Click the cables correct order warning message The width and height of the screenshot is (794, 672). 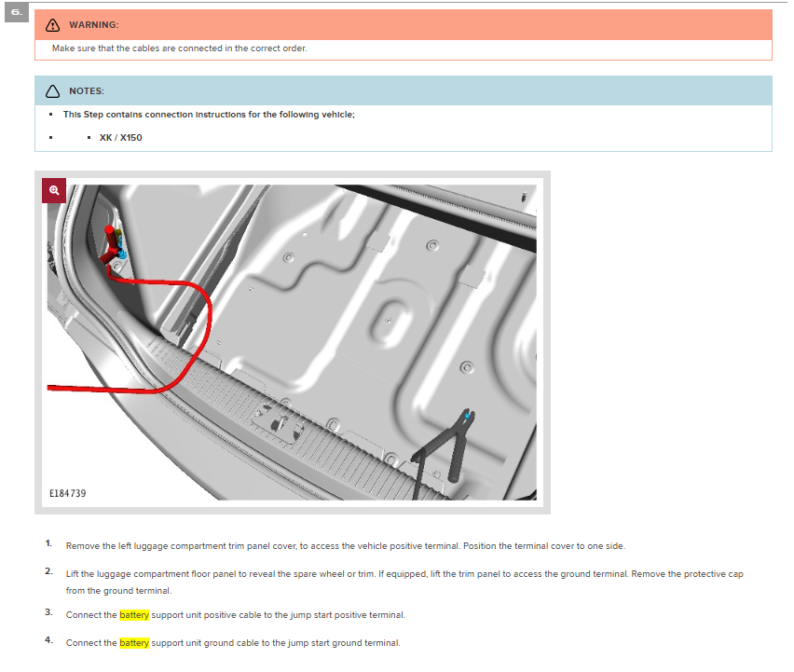(179, 48)
